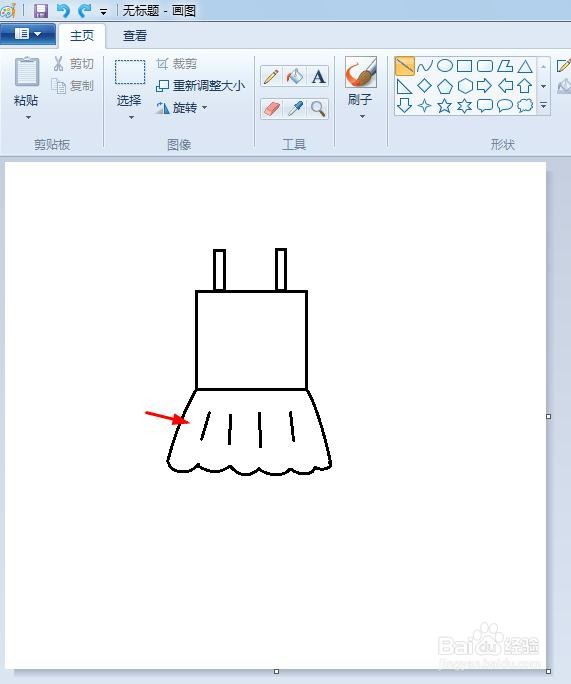Redo the last undone action
The height and width of the screenshot is (684, 571).
85,10
